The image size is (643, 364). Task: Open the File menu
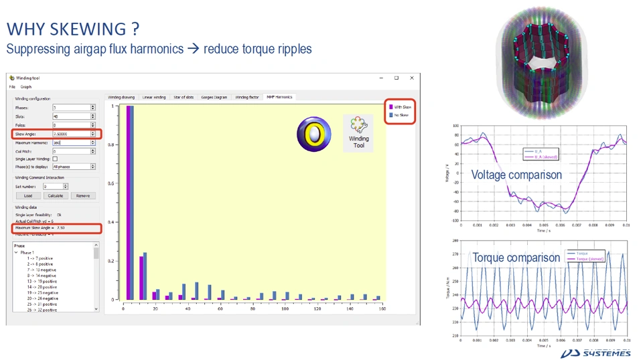coord(12,87)
